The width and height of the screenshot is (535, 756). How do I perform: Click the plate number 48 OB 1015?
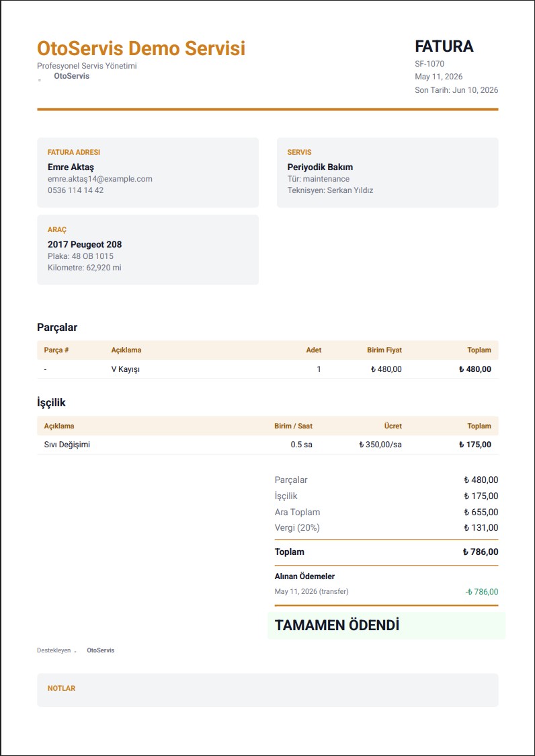point(81,256)
